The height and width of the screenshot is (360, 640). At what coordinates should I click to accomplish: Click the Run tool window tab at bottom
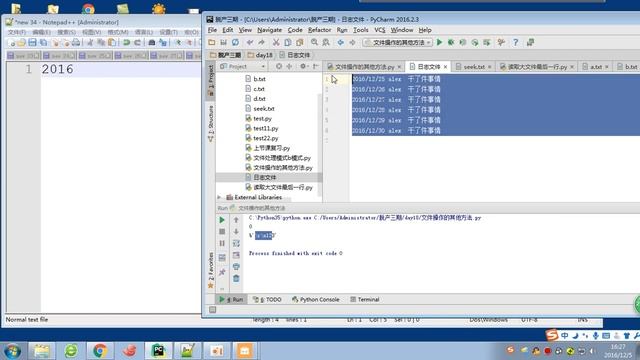pyautogui.click(x=231, y=300)
